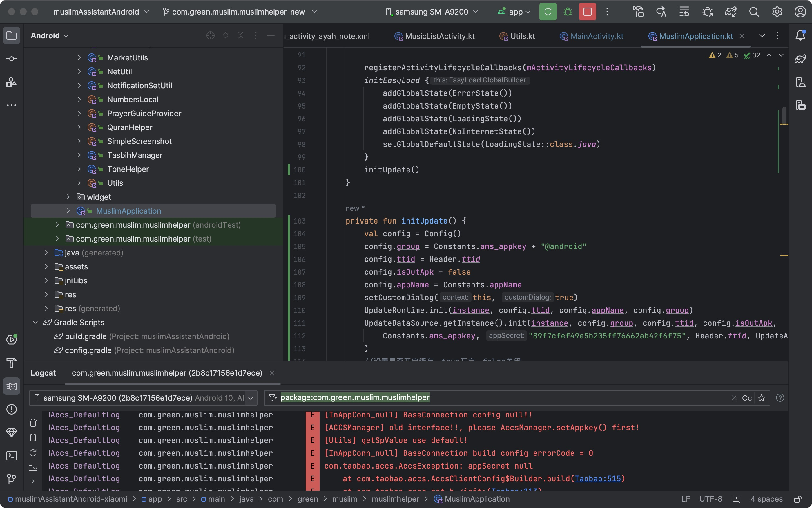Expand the widget folder
This screenshot has height=508, width=812.
68,197
